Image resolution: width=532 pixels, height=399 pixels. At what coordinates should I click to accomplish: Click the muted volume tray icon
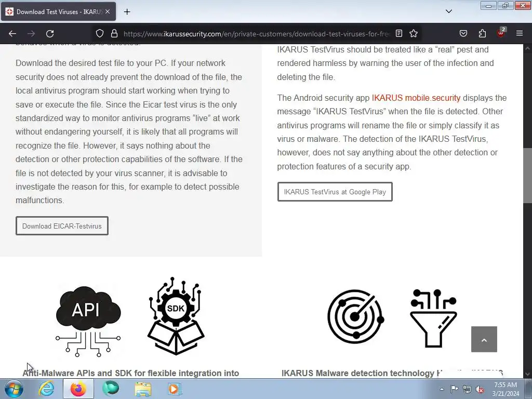pyautogui.click(x=480, y=389)
